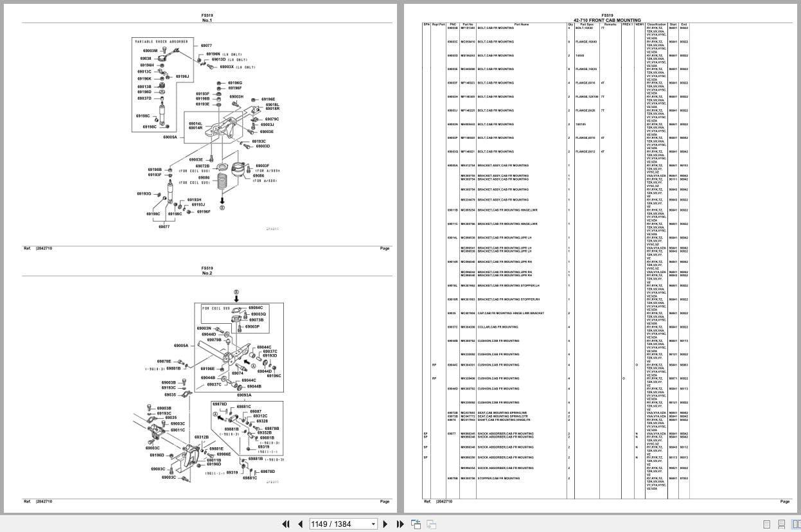Jump to the last page
This screenshot has width=801, height=532.
[x=400, y=524]
